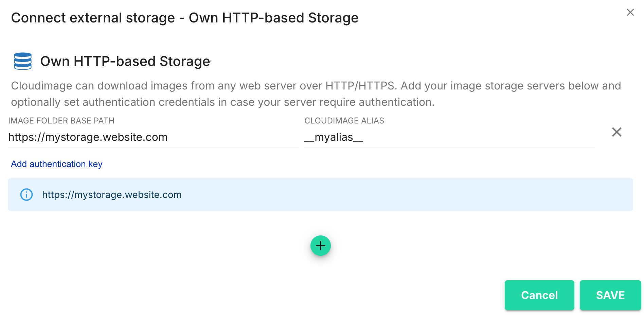Image resolution: width=644 pixels, height=315 pixels.
Task: Close the Connect external storage dialog
Action: (630, 13)
